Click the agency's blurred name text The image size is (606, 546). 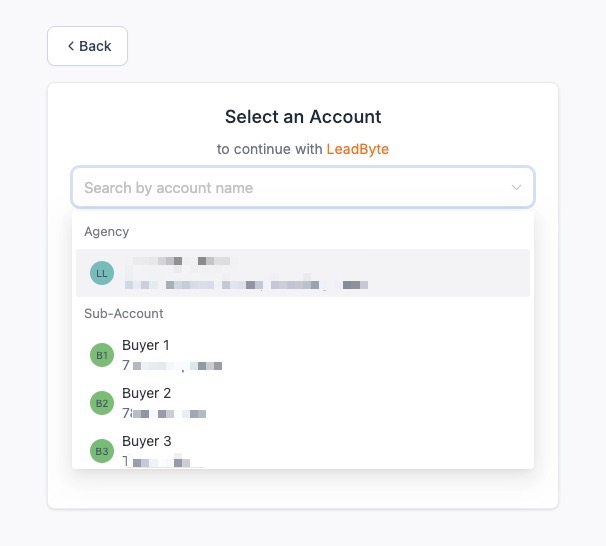pos(181,261)
